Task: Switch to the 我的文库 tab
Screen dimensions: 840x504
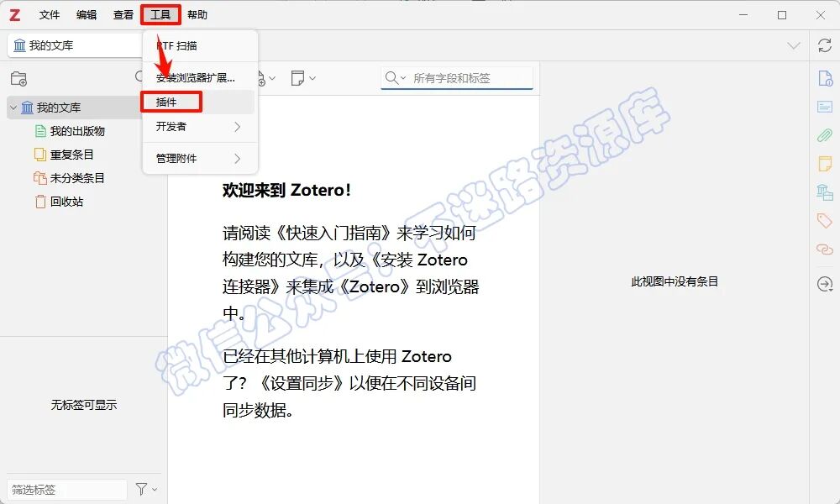Action: pos(75,45)
